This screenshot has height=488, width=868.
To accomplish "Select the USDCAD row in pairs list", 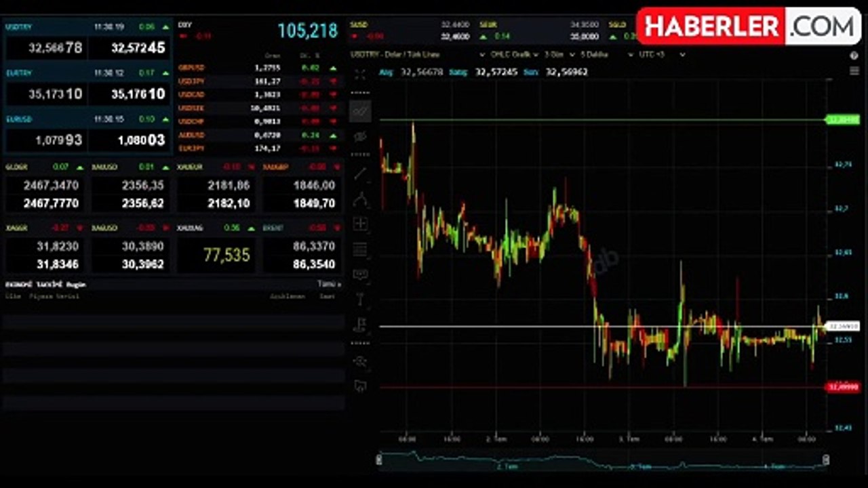I will pyautogui.click(x=258, y=95).
